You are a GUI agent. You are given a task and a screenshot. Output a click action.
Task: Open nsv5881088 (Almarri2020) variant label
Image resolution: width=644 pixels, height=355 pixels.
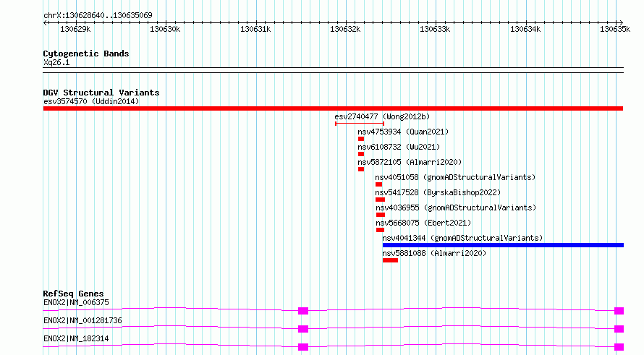(434, 253)
